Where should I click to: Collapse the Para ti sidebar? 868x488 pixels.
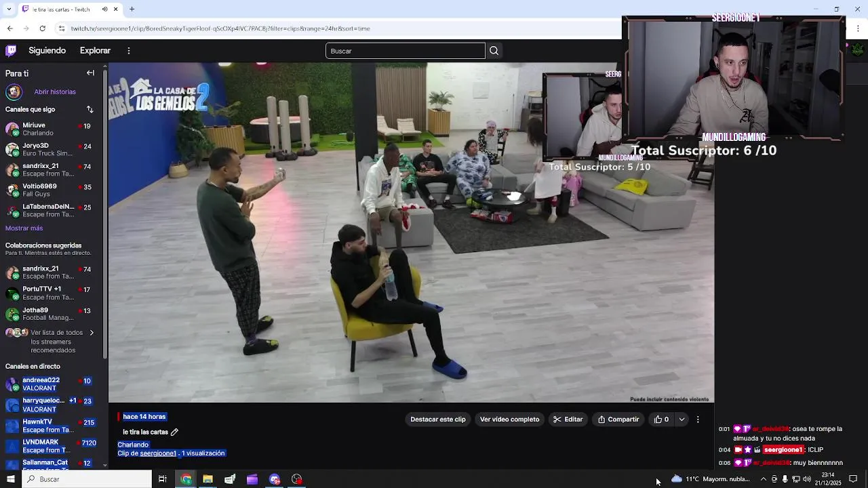click(x=90, y=73)
